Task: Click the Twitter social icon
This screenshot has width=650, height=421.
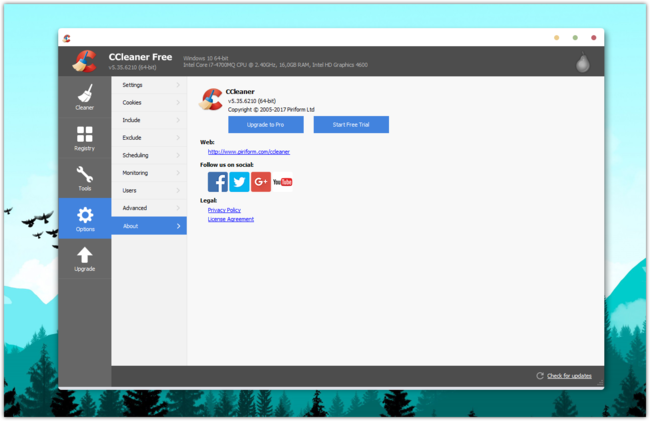Action: [239, 182]
